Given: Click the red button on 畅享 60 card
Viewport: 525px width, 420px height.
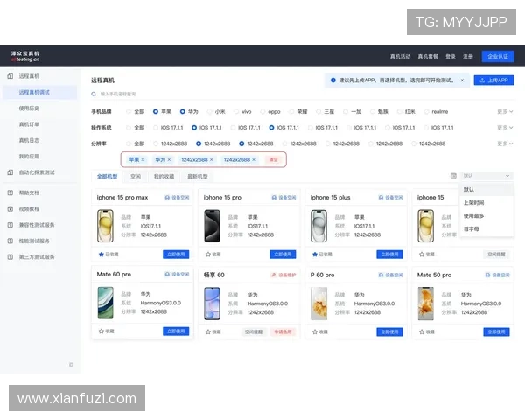Looking at the screenshot, I should (283, 332).
